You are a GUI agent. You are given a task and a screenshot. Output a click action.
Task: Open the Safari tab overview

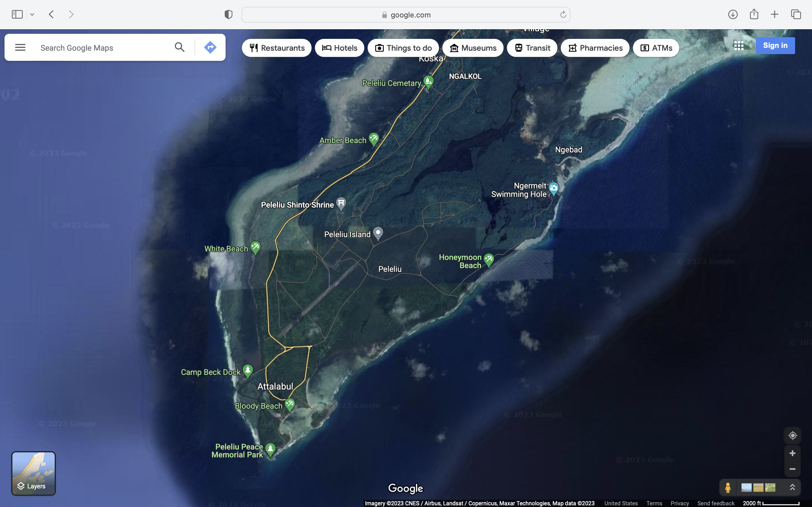796,14
